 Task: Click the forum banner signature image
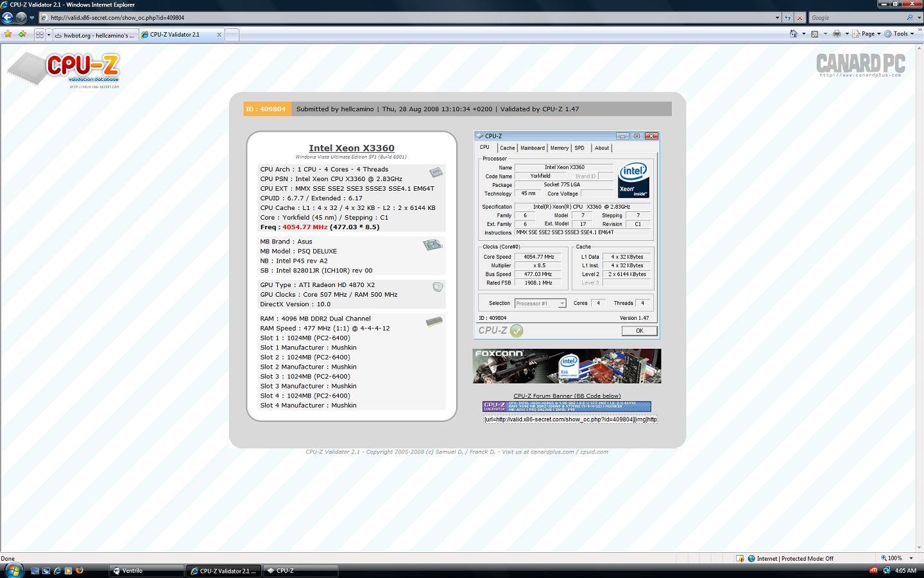[567, 407]
